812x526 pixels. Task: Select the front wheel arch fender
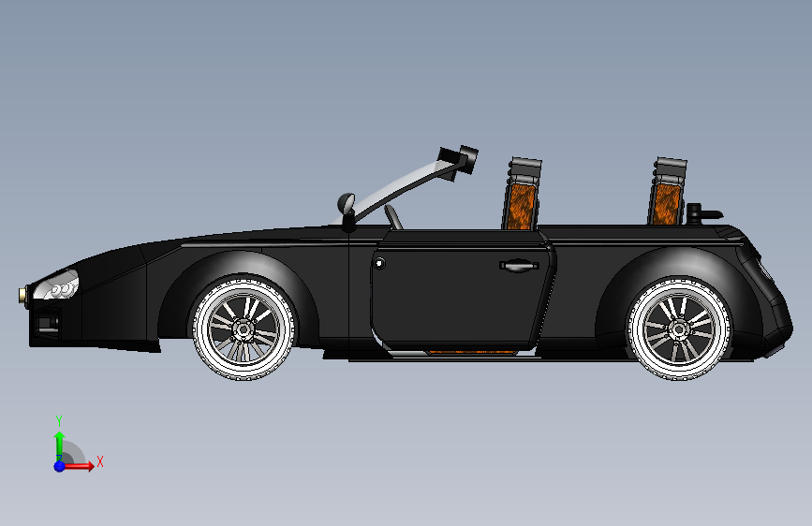click(x=238, y=267)
